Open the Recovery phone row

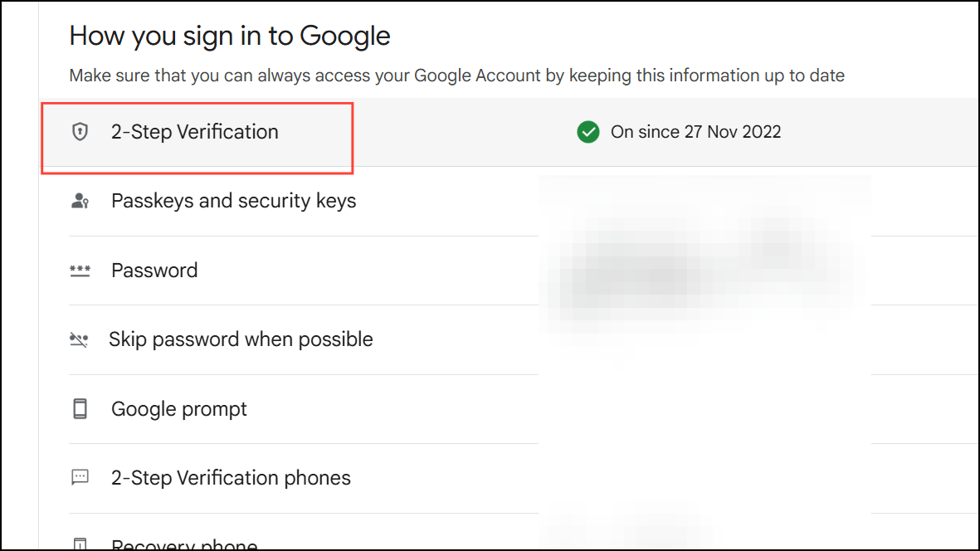(x=183, y=544)
